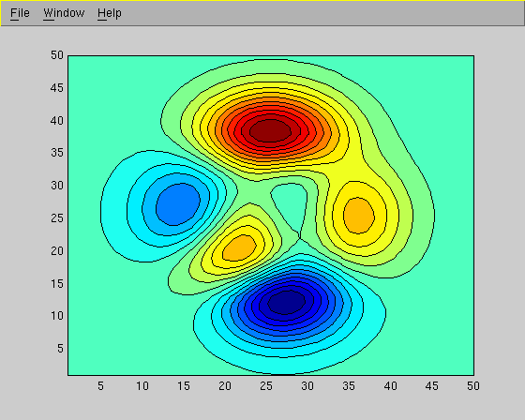
Task: Click y-axis tick label 5
Action: [x=60, y=349]
